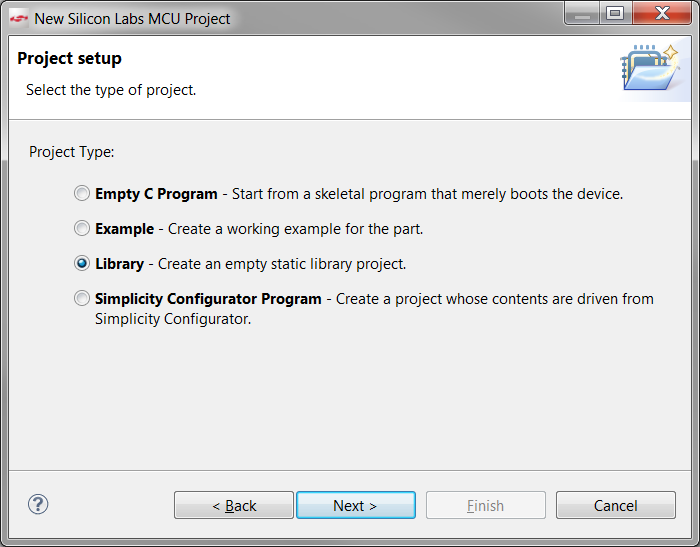Minimize the New Silicon Labs MCU Project window
Viewport: 700px width, 547px height.
(583, 13)
